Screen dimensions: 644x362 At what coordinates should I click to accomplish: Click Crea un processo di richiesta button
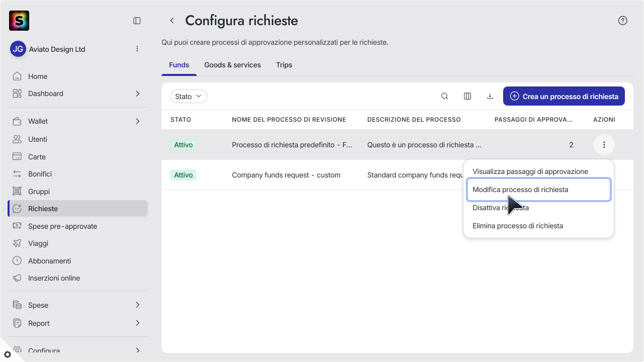point(564,96)
